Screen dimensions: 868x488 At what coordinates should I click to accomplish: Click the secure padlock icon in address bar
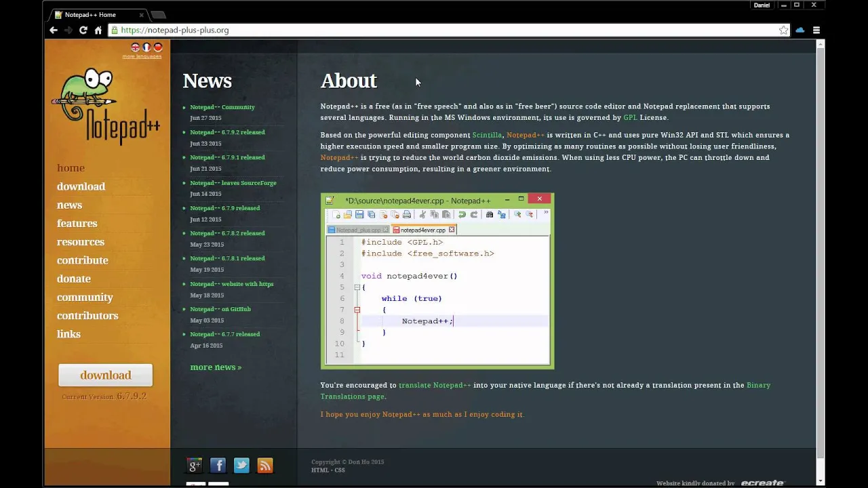pos(115,30)
